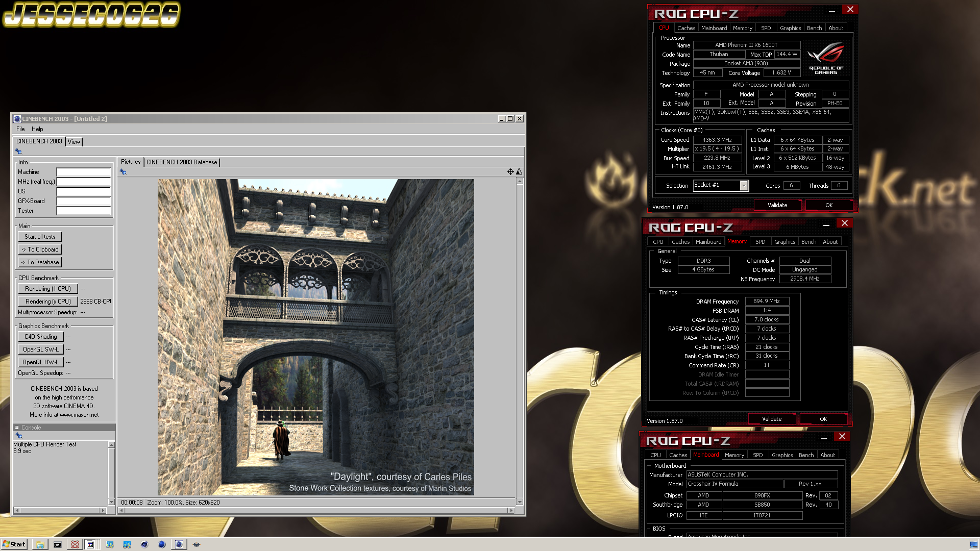The height and width of the screenshot is (551, 980).
Task: Select the CINEBENCH 2003 main tab
Action: [39, 141]
